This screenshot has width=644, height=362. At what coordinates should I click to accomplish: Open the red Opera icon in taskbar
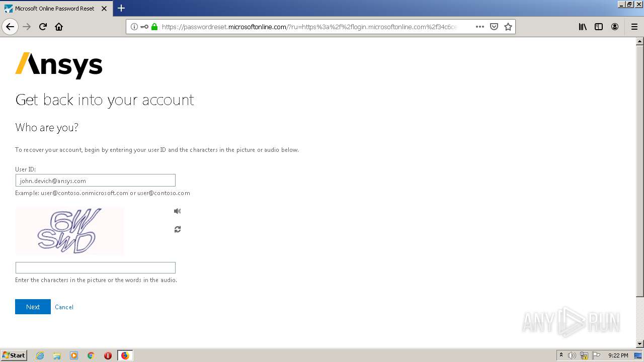108,355
